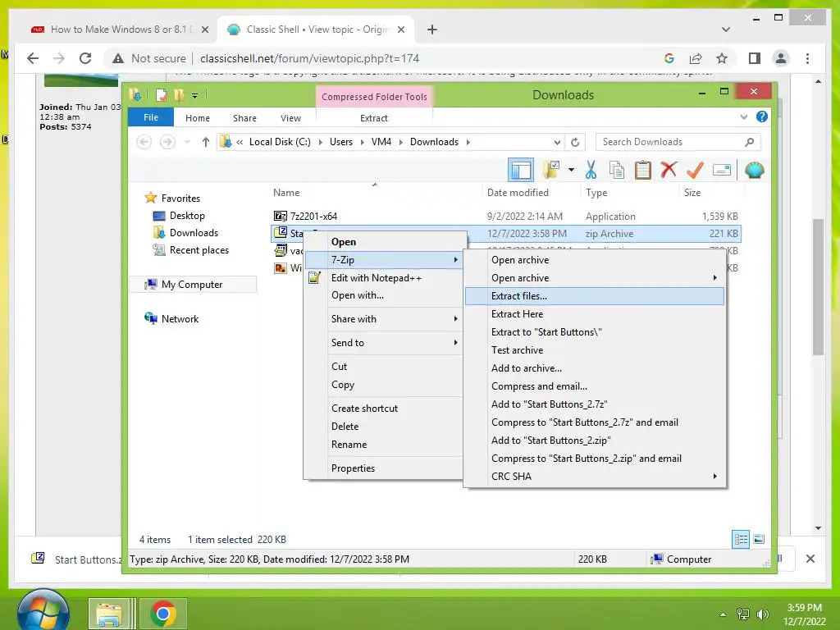Open File Explorer from the taskbar

pos(109,614)
